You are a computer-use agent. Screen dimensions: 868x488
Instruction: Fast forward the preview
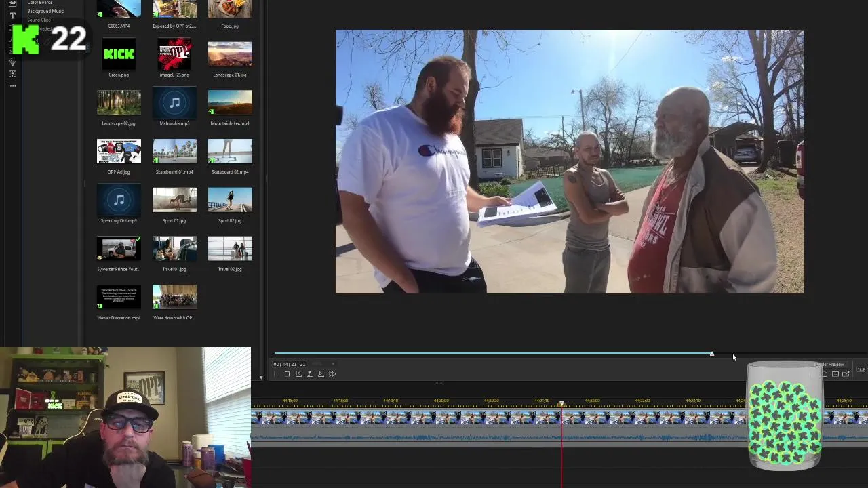[332, 374]
